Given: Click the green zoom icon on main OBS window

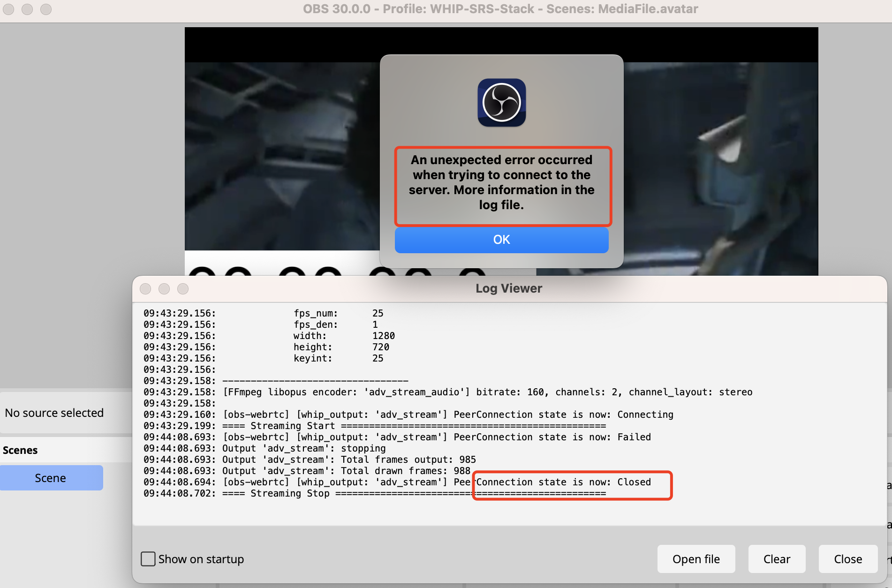Looking at the screenshot, I should pos(46,9).
